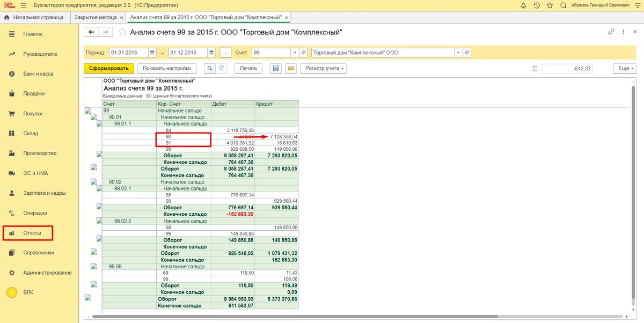This screenshot has width=644, height=323.
Task: Open the account 99 card with the open icon
Action: [304, 53]
